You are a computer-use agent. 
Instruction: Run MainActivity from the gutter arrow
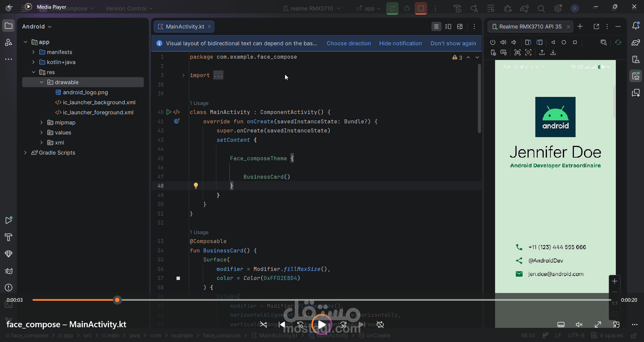click(x=169, y=112)
